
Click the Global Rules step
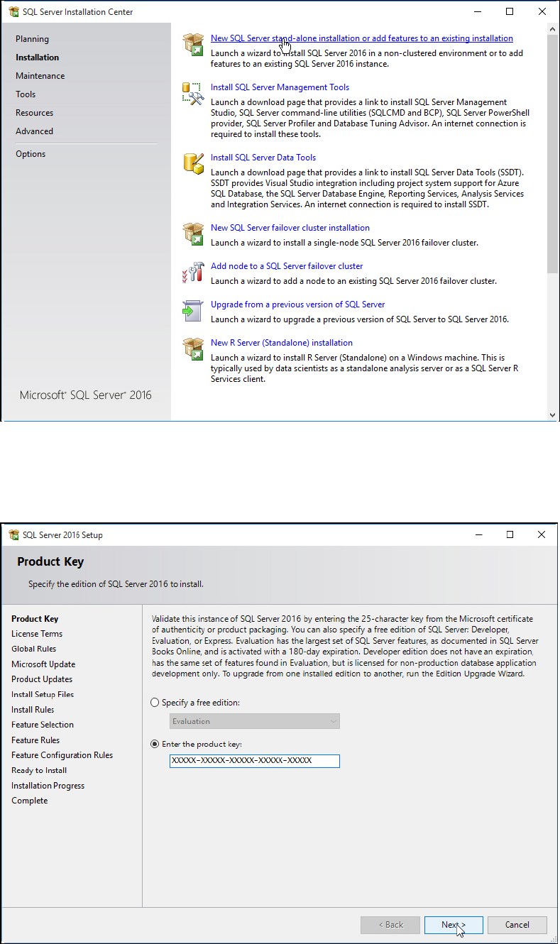(x=34, y=649)
